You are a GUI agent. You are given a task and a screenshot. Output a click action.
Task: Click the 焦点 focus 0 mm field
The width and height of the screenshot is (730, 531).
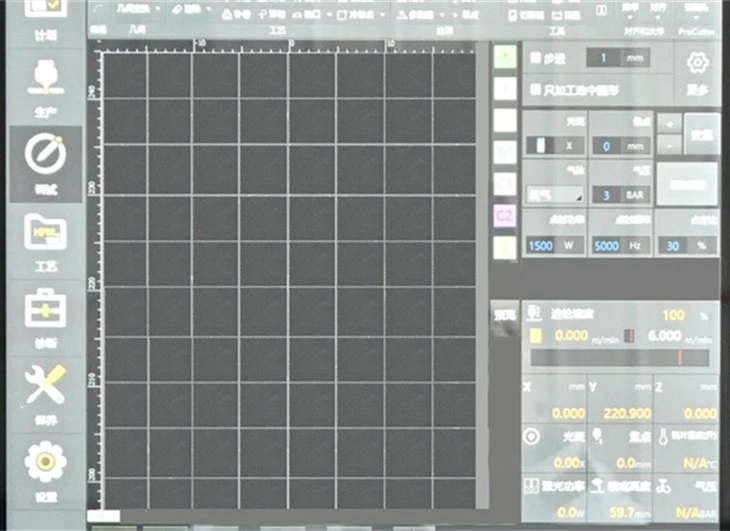(621, 147)
